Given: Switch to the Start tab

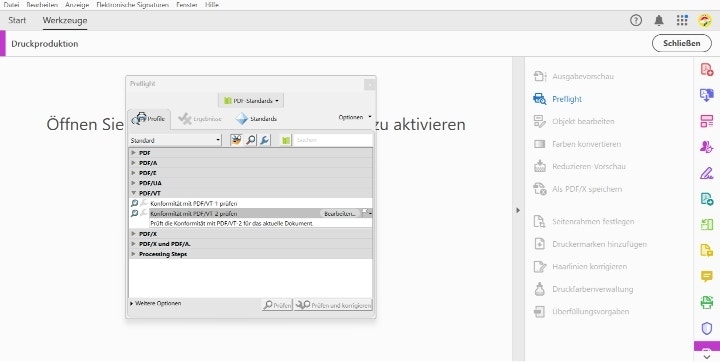Looking at the screenshot, I should pyautogui.click(x=17, y=20).
